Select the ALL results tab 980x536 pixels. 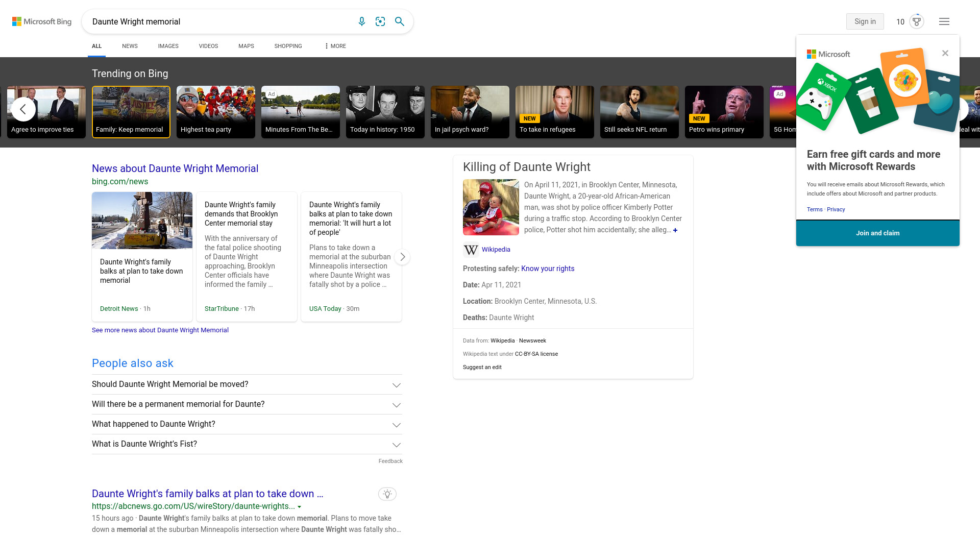[96, 46]
